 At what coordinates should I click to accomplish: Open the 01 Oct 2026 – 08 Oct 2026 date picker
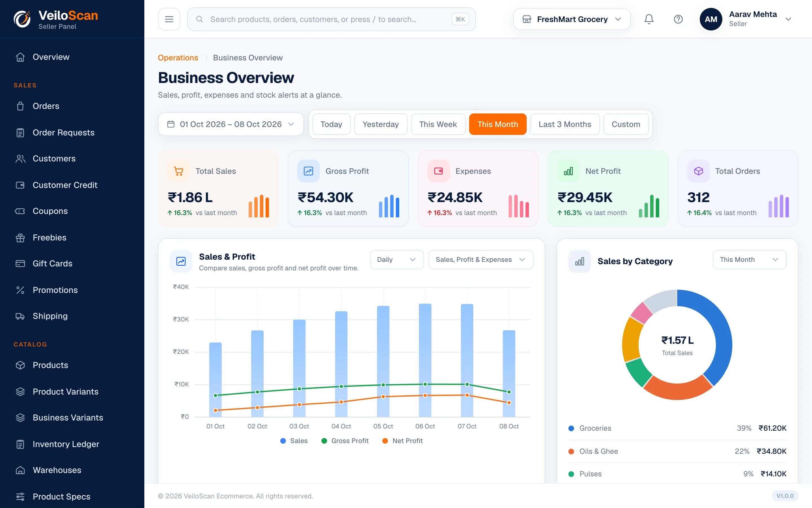[231, 124]
